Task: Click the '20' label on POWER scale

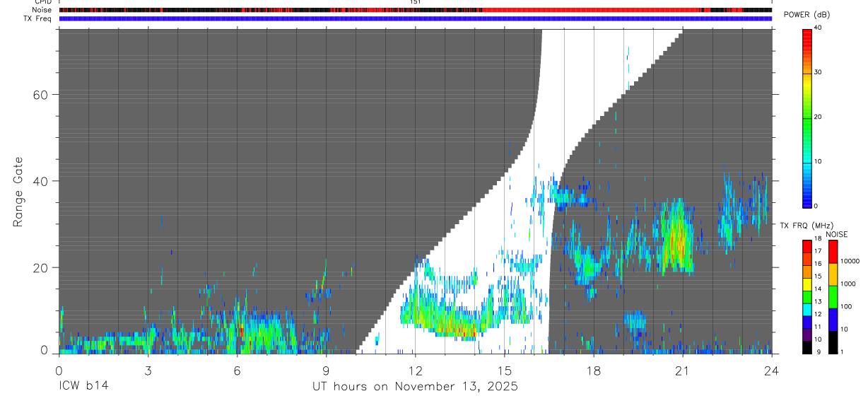Action: coord(819,117)
